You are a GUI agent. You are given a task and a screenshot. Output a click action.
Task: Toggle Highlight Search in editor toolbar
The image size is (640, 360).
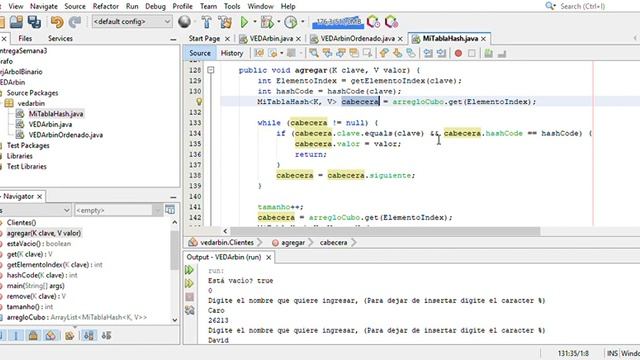pos(354,53)
